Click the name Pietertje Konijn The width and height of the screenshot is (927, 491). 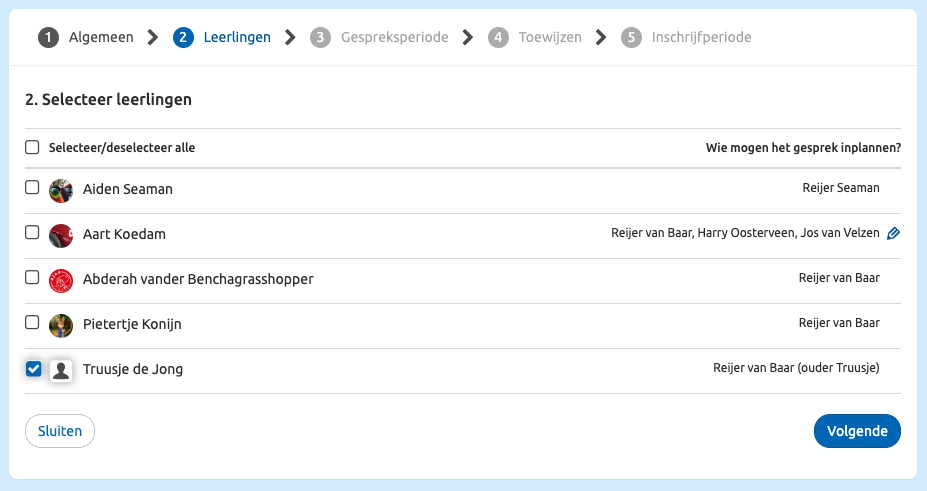pyautogui.click(x=132, y=324)
